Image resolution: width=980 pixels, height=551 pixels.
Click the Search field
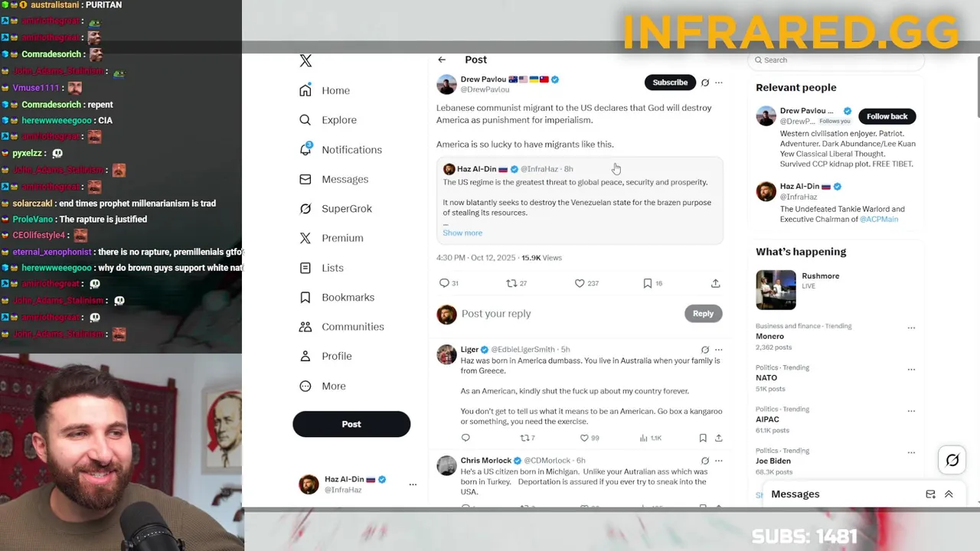point(836,60)
